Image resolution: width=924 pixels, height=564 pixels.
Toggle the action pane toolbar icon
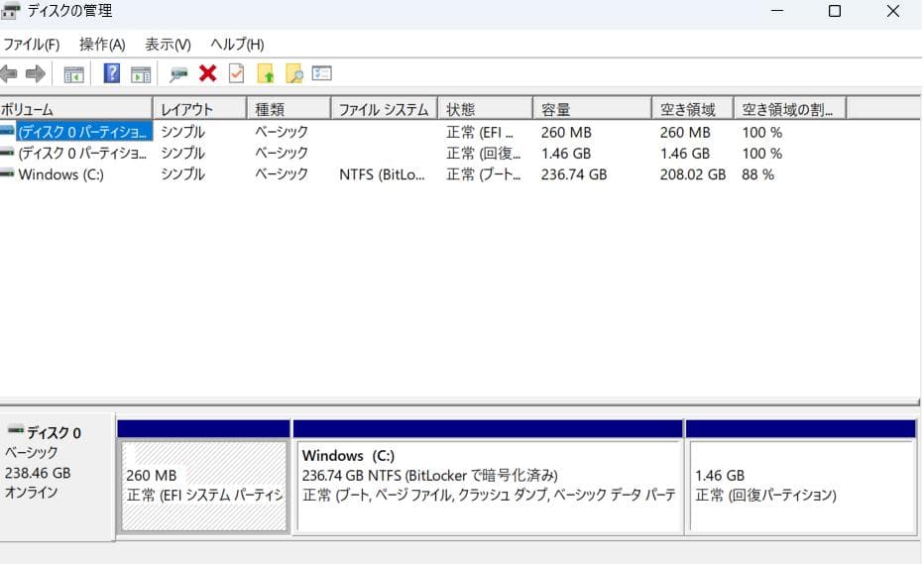coord(141,75)
